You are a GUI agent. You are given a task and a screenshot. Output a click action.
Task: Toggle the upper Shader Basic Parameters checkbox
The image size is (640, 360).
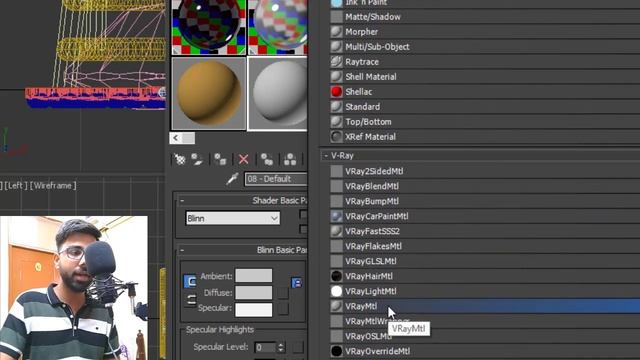[303, 215]
